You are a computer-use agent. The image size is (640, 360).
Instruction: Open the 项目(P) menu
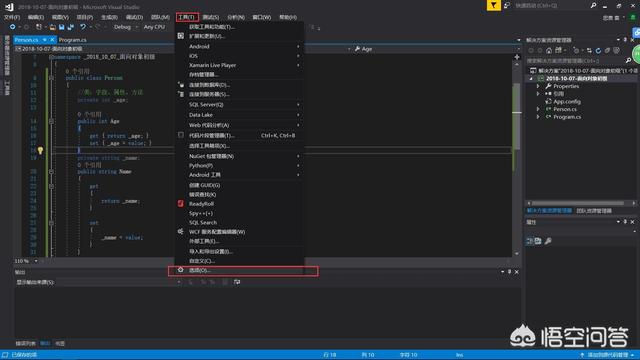(84, 17)
